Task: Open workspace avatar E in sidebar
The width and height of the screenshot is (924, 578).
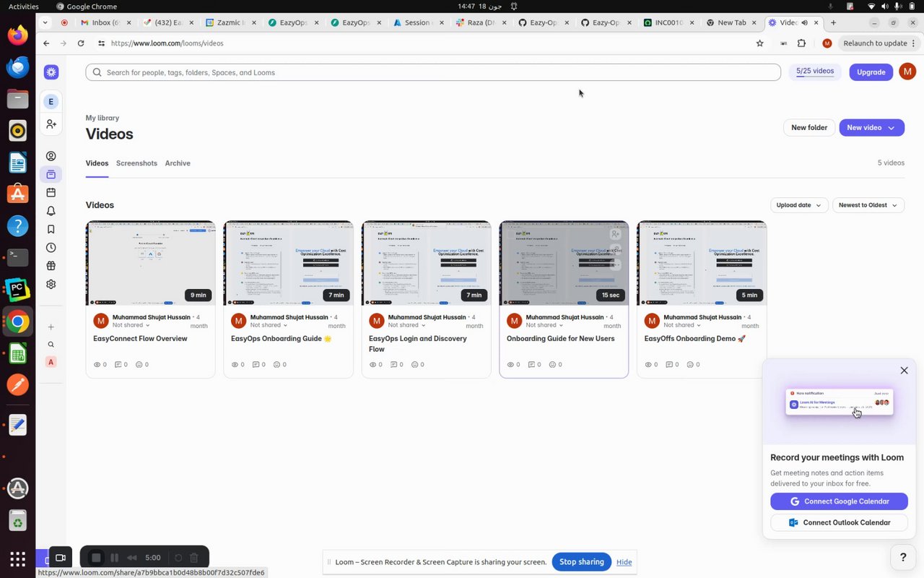Action: click(51, 101)
